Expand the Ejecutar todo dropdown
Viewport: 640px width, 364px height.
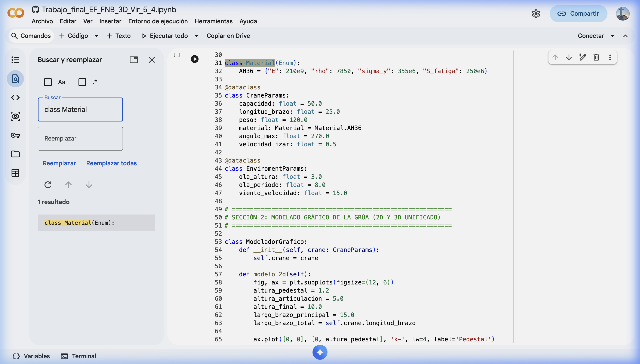(x=197, y=36)
